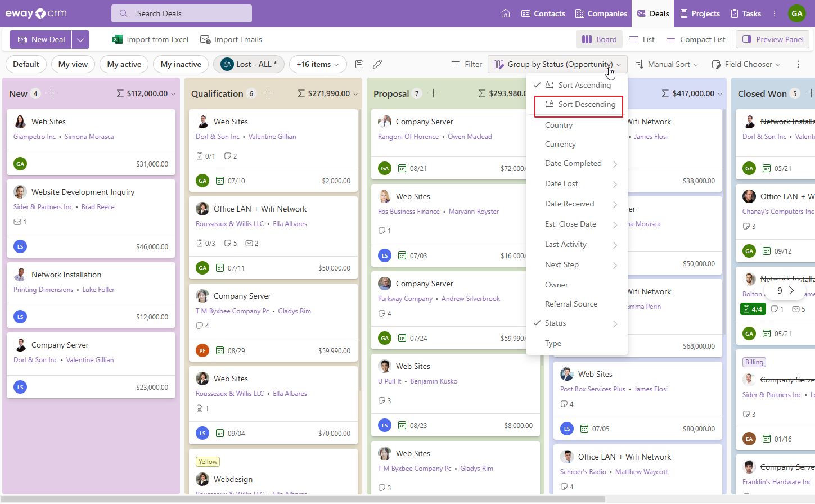Screen dimensions: 815x504
Task: Create a New Deal
Action: pos(41,39)
